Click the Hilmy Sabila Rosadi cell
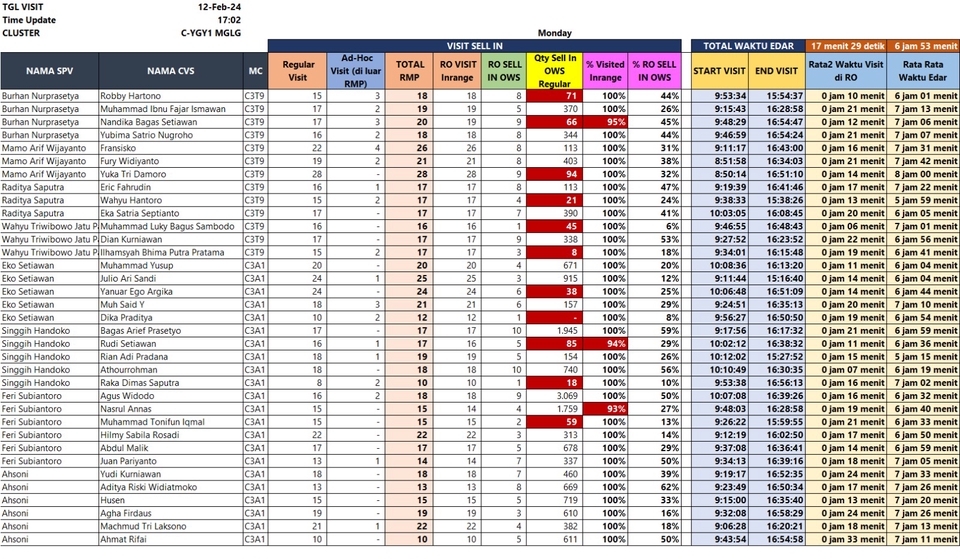The image size is (960, 559). tap(171, 435)
